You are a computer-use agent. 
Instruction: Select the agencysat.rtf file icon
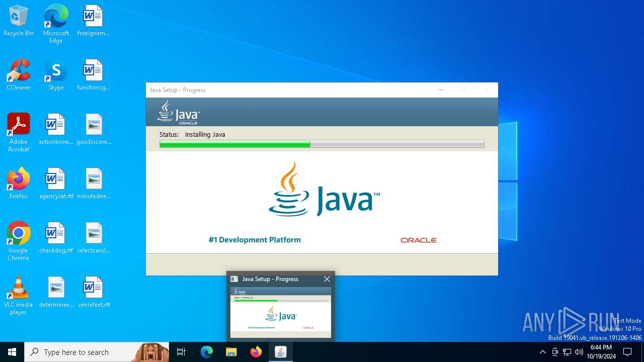[56, 184]
